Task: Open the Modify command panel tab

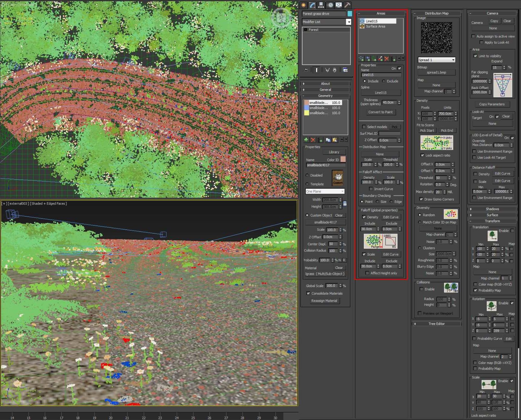Action: click(x=312, y=5)
